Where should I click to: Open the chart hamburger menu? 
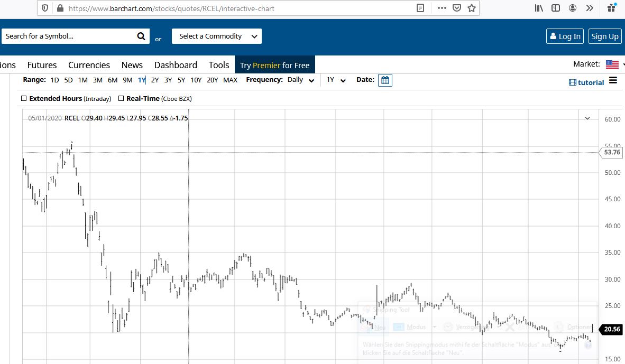pyautogui.click(x=613, y=80)
